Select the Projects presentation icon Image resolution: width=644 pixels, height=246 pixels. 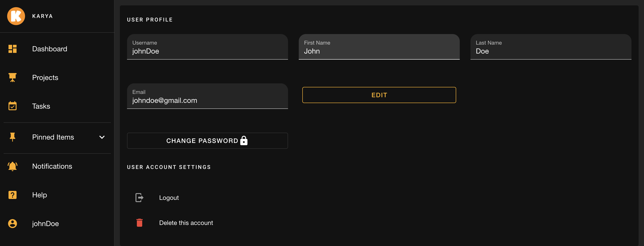pyautogui.click(x=13, y=78)
